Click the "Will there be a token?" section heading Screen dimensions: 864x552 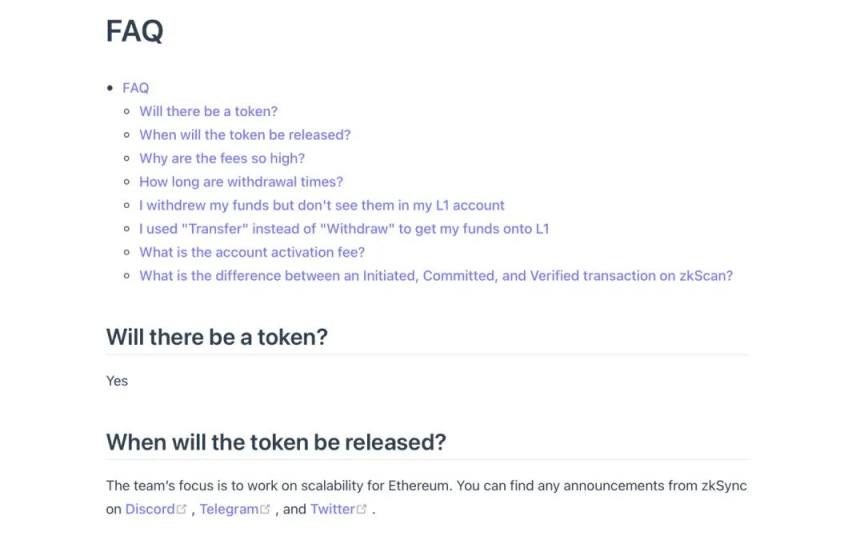217,337
